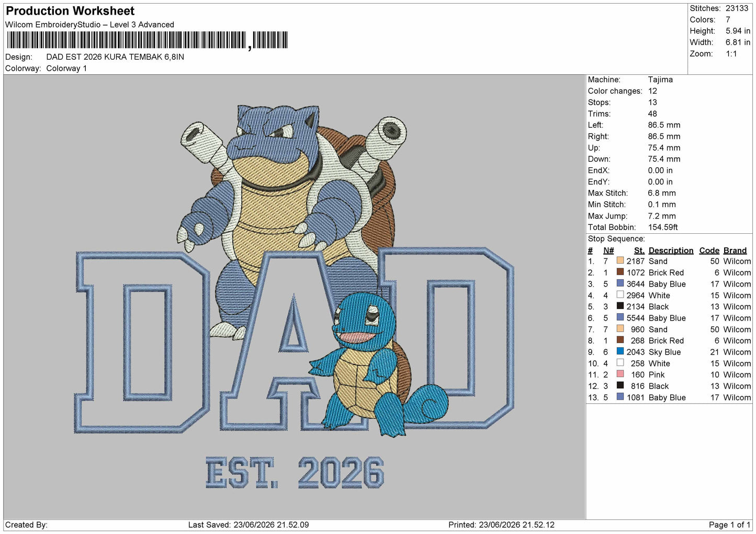Screen dimensions: 756x534
Task: Click stitch count 816 in stop 12
Action: (x=638, y=386)
